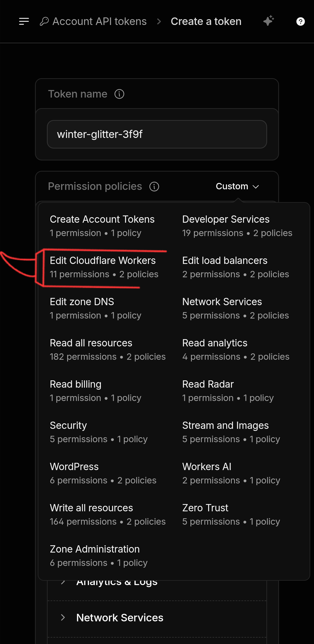Pick the Developer Services template
The width and height of the screenshot is (314, 644).
coord(237,226)
